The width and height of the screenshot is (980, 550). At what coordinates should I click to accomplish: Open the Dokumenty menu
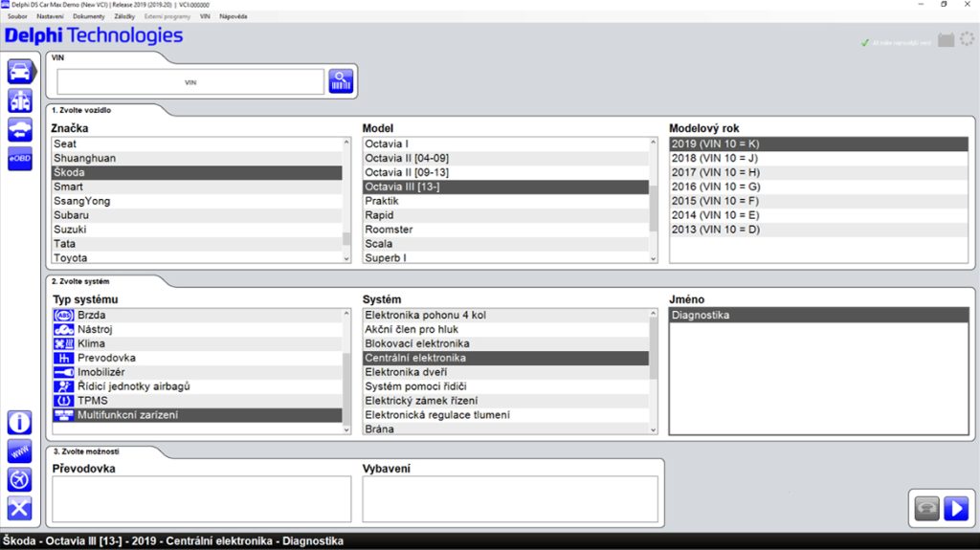pos(89,17)
